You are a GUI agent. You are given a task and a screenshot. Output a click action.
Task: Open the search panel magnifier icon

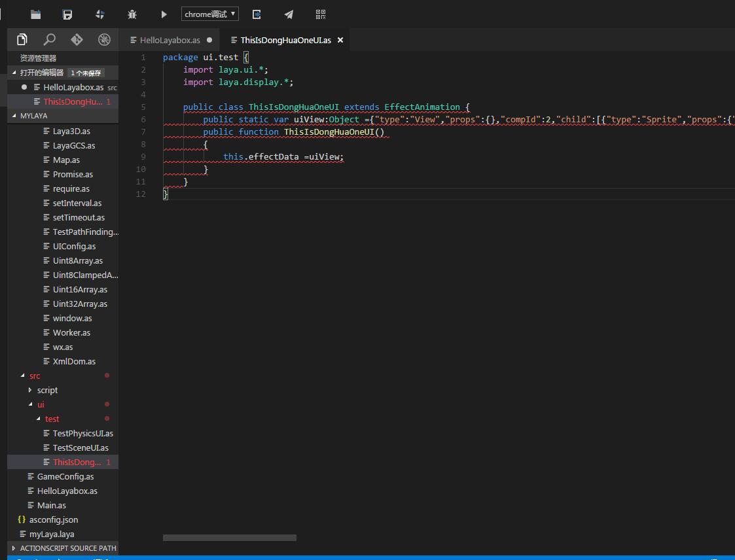pyautogui.click(x=49, y=39)
